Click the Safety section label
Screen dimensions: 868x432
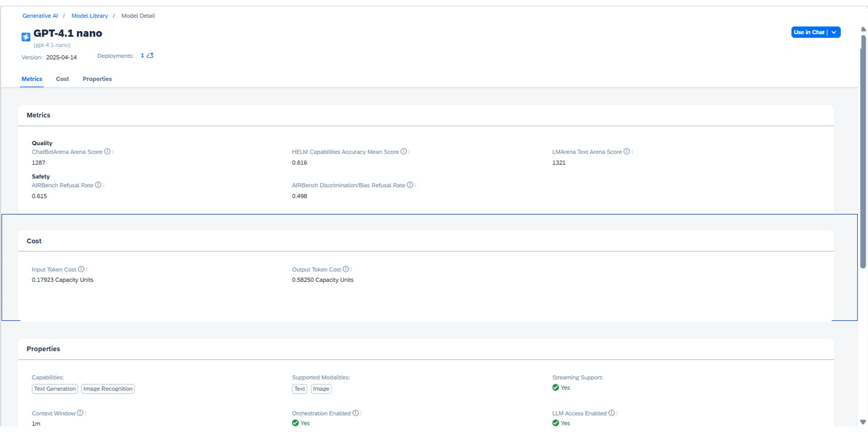pyautogui.click(x=41, y=177)
